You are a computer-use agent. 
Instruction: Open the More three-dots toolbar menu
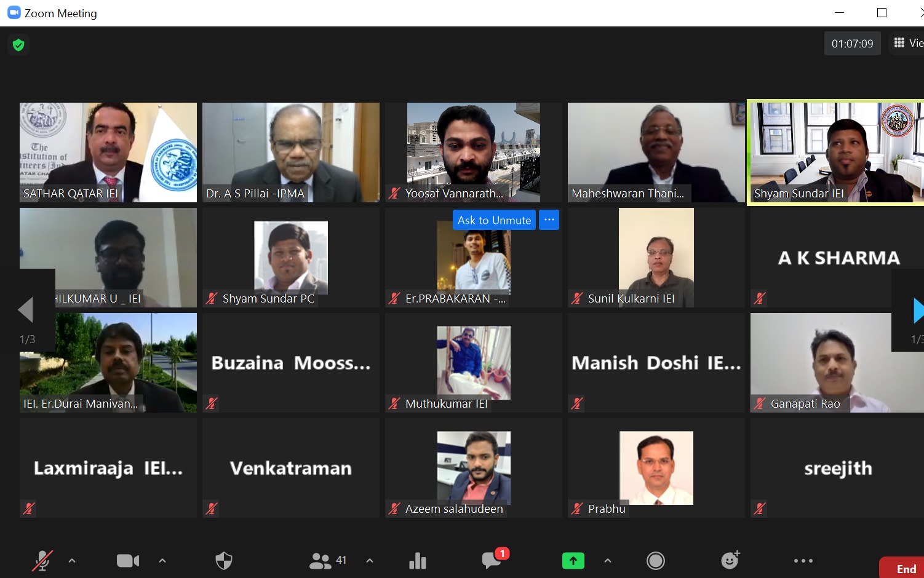pos(803,560)
